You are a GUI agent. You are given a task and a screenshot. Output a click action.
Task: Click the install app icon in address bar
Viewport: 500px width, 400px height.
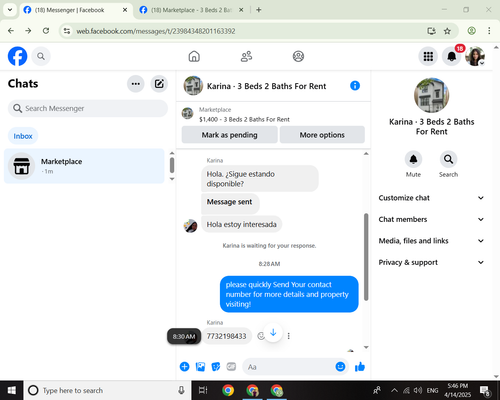(x=431, y=31)
